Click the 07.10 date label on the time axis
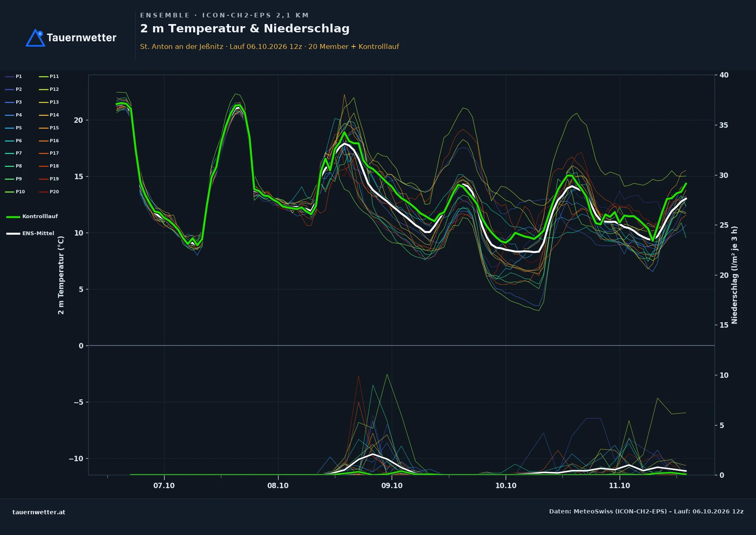 coord(164,486)
